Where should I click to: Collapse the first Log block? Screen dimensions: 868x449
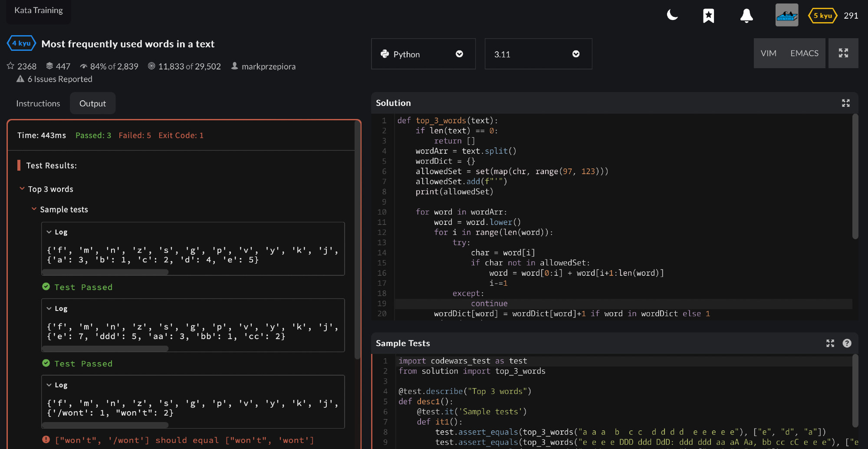49,232
